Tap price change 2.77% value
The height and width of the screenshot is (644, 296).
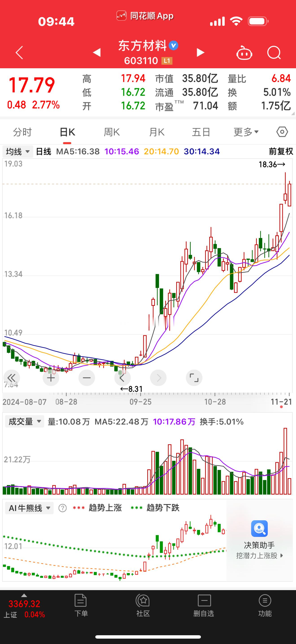46,105
